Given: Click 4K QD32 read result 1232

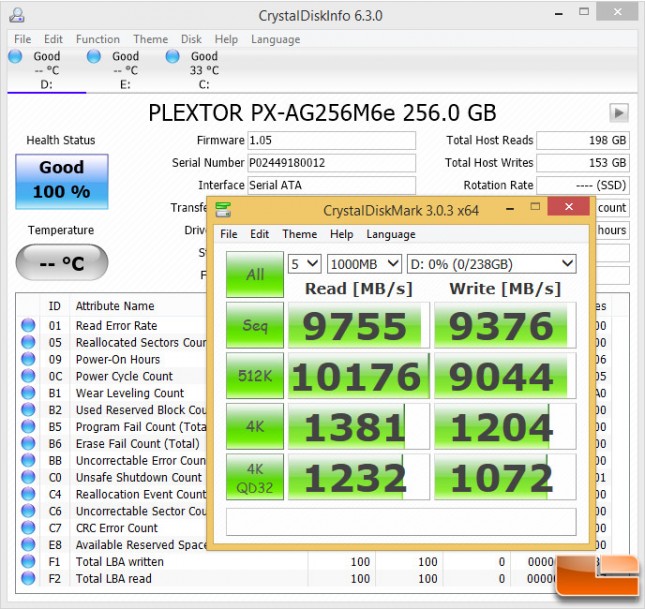Looking at the screenshot, I should pos(359,477).
